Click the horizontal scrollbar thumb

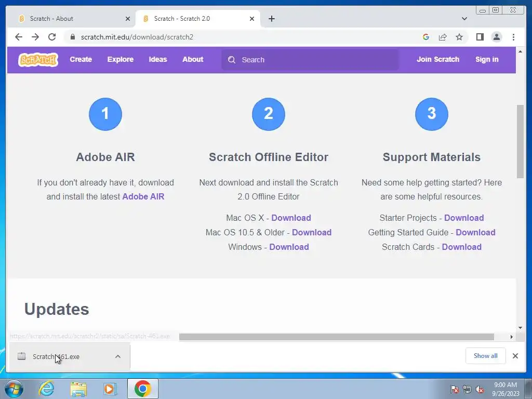point(337,337)
